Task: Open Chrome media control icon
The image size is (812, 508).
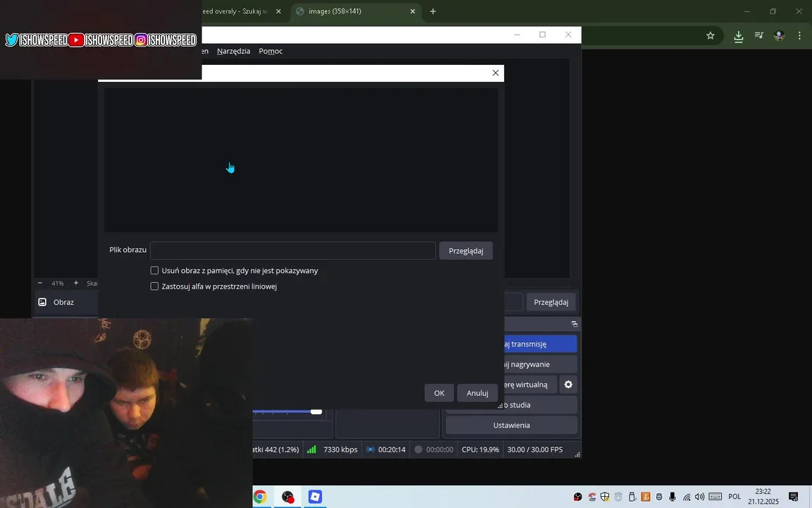Action: tap(759, 36)
